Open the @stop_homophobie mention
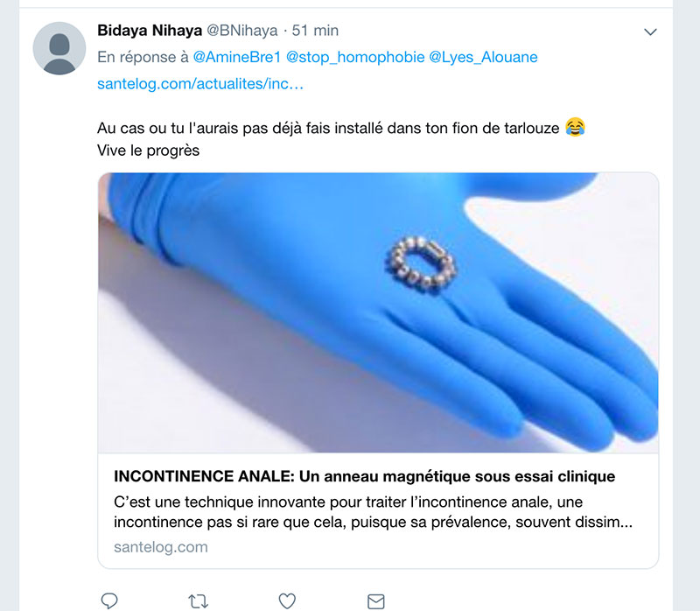700x611 pixels. click(343, 57)
